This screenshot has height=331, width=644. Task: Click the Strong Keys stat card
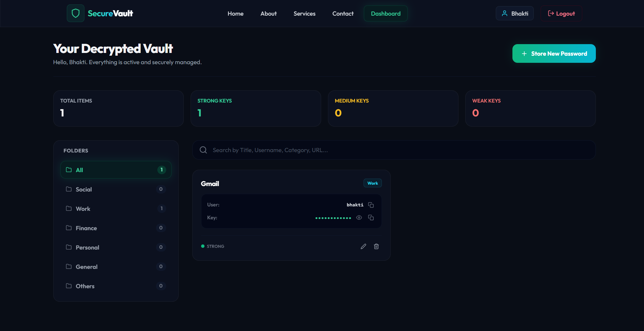pyautogui.click(x=256, y=109)
